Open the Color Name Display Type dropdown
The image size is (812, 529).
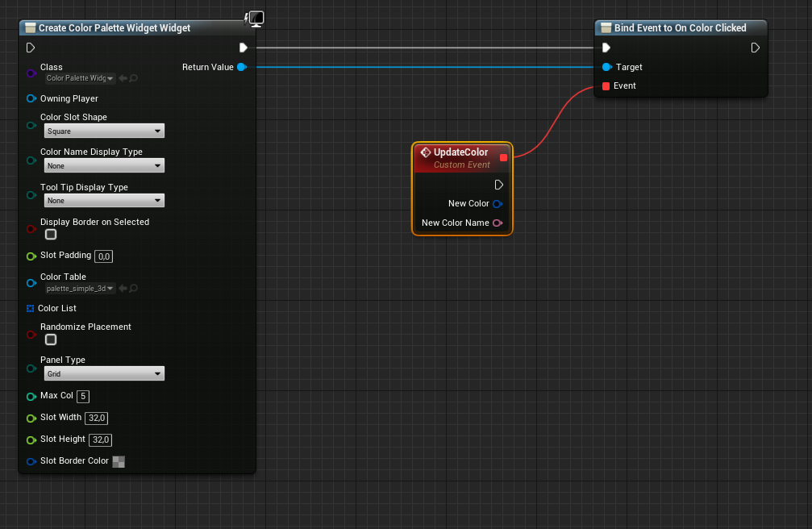[104, 166]
